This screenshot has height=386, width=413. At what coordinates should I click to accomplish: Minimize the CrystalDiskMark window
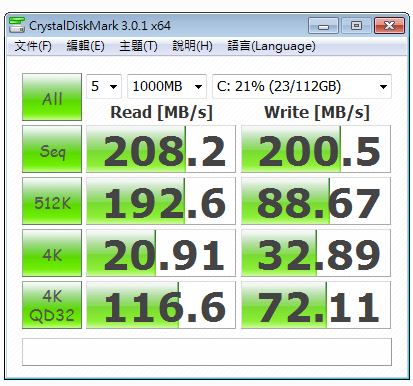point(323,26)
